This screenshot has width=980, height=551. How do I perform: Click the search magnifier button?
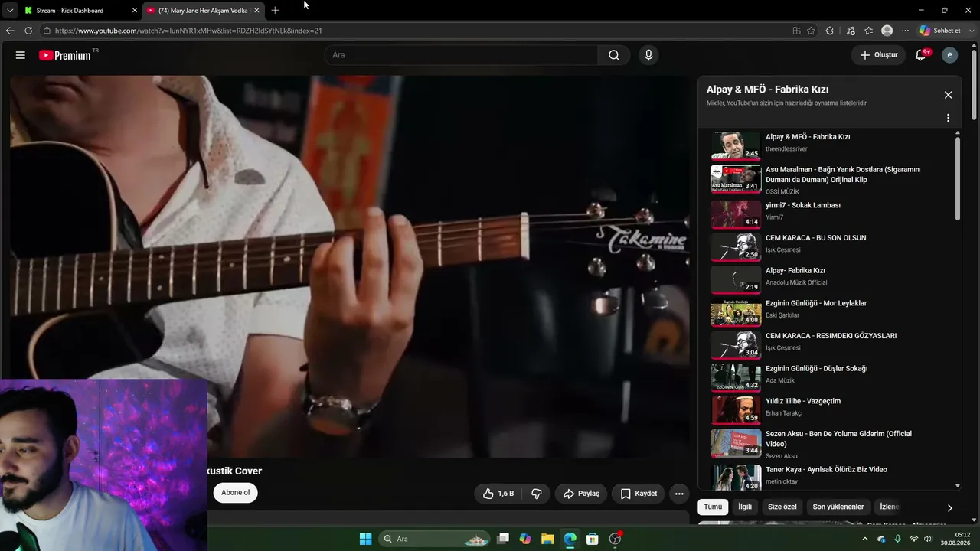click(614, 55)
